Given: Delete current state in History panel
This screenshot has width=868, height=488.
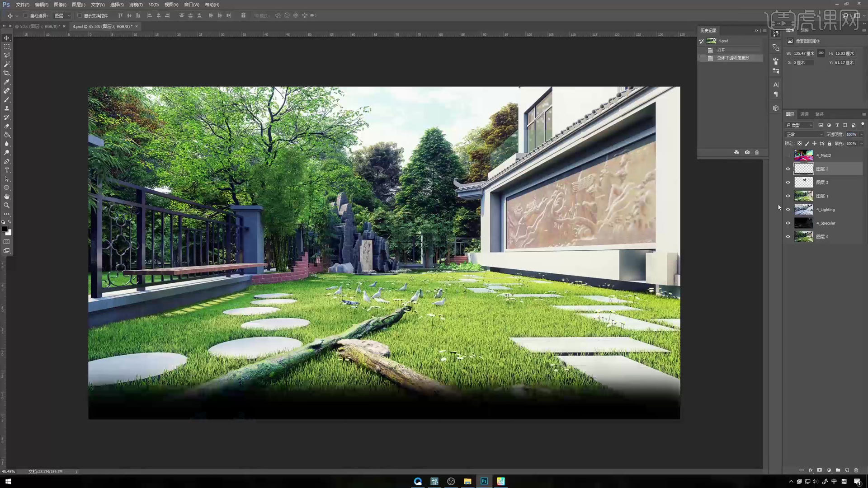Looking at the screenshot, I should (x=757, y=152).
